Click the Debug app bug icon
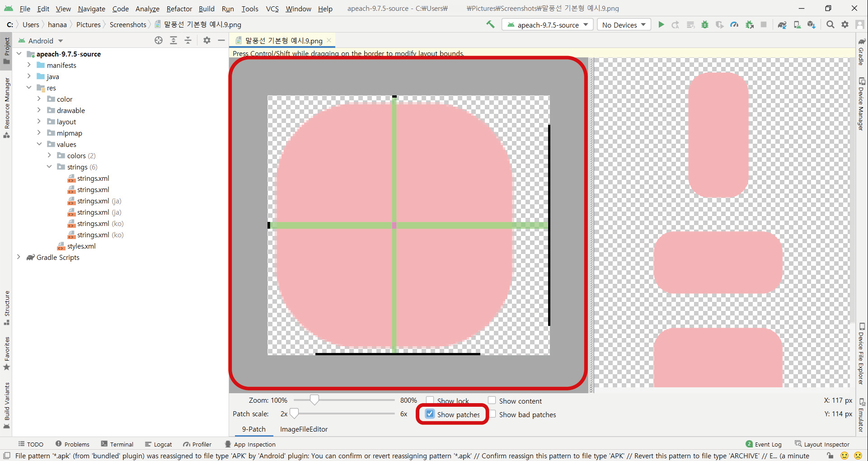The image size is (868, 461). (705, 24)
